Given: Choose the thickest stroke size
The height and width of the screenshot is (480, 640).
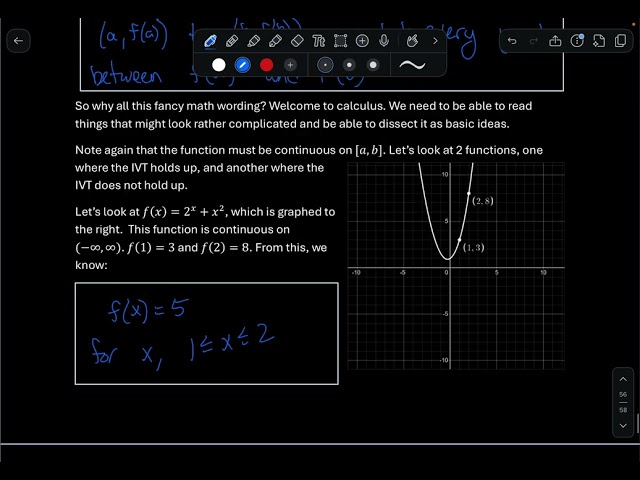Looking at the screenshot, I should click(x=373, y=65).
